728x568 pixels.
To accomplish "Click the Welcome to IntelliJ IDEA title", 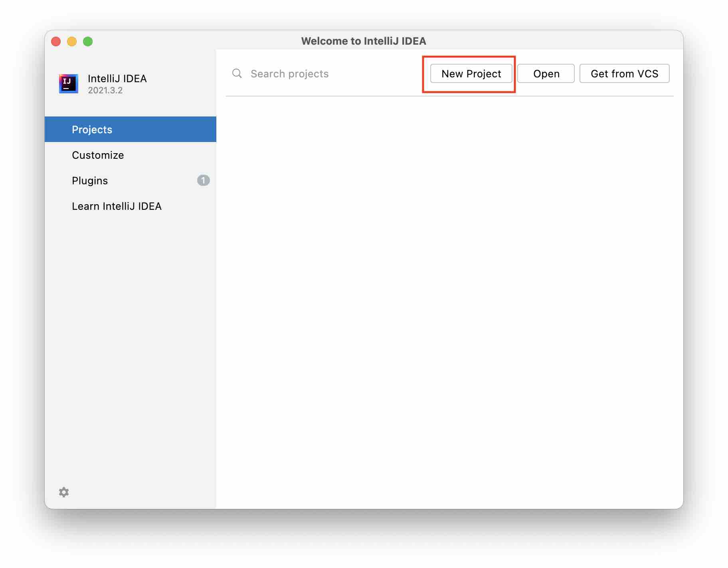I will click(364, 41).
